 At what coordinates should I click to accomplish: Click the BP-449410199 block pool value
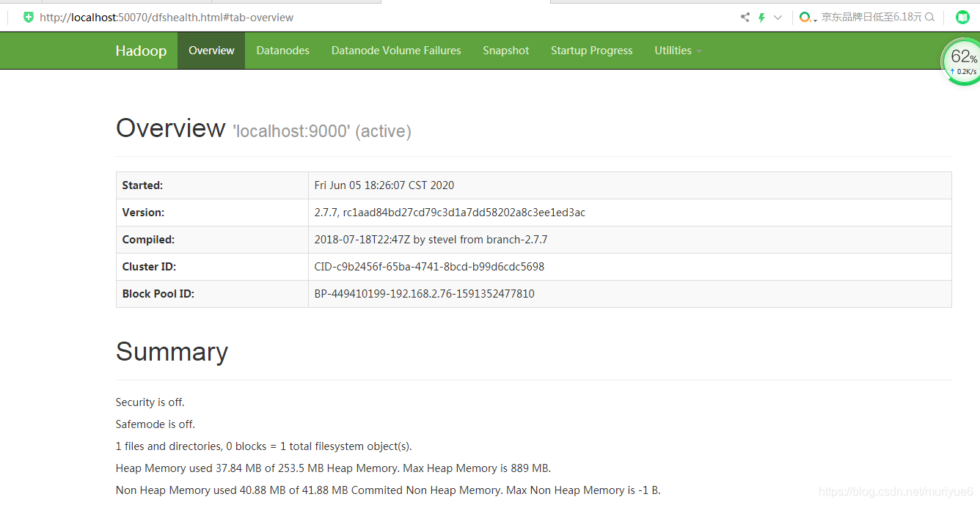pos(424,294)
